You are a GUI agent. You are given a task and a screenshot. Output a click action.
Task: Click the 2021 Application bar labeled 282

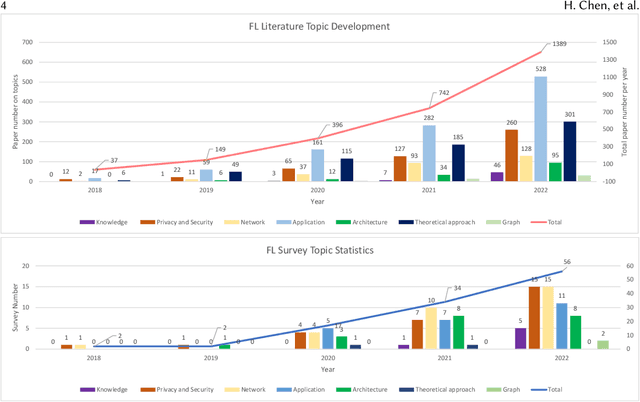click(428, 153)
